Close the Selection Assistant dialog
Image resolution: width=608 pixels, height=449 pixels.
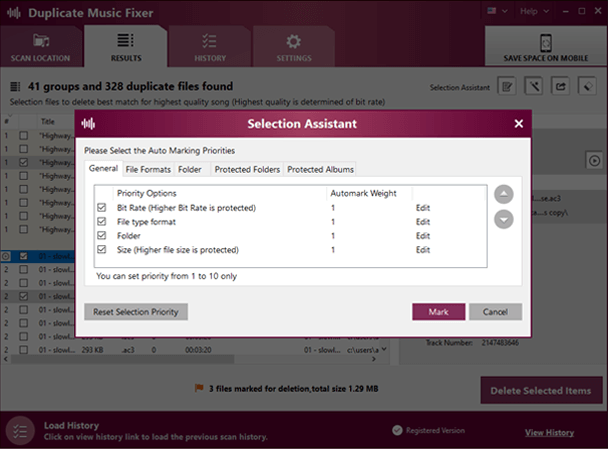click(519, 124)
